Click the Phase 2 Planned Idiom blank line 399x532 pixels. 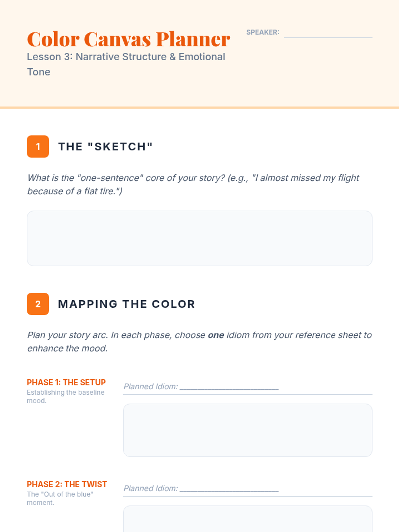coord(229,489)
